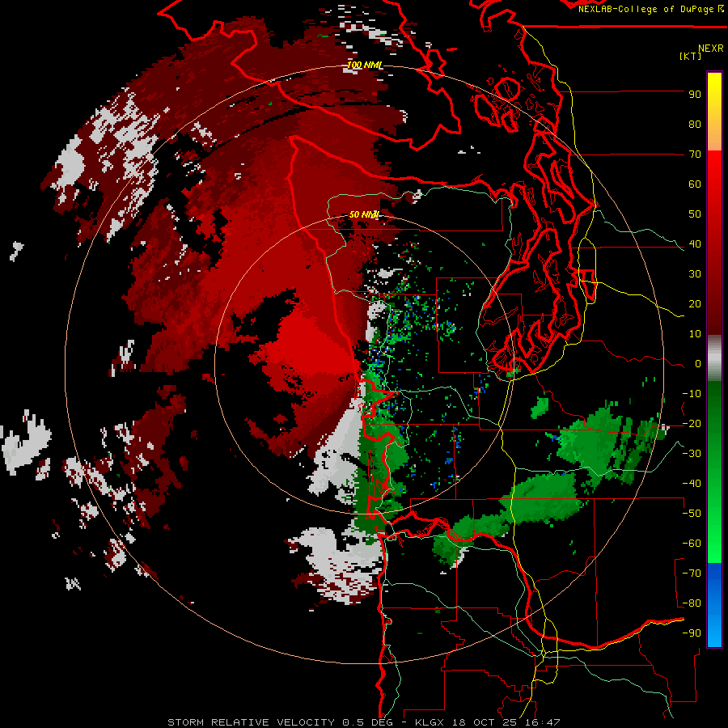Click the -40 value on the color scale
Image resolution: width=728 pixels, height=728 pixels.
coord(692,484)
